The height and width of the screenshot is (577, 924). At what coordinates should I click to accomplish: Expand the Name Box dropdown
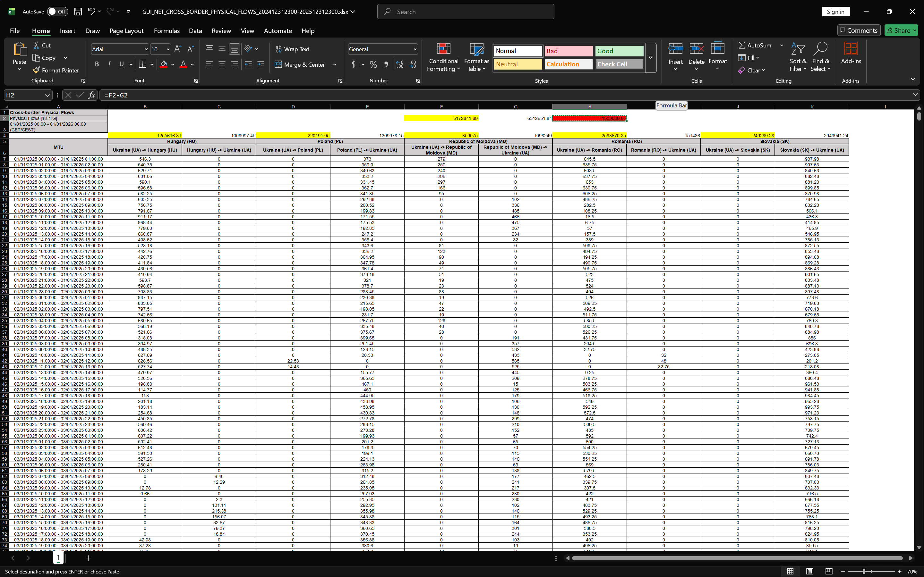click(x=47, y=95)
